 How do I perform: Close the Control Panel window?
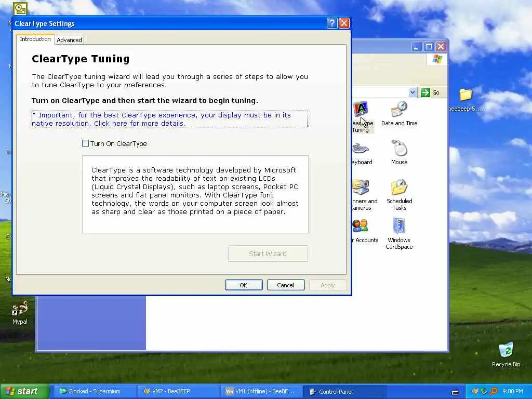[441, 46]
